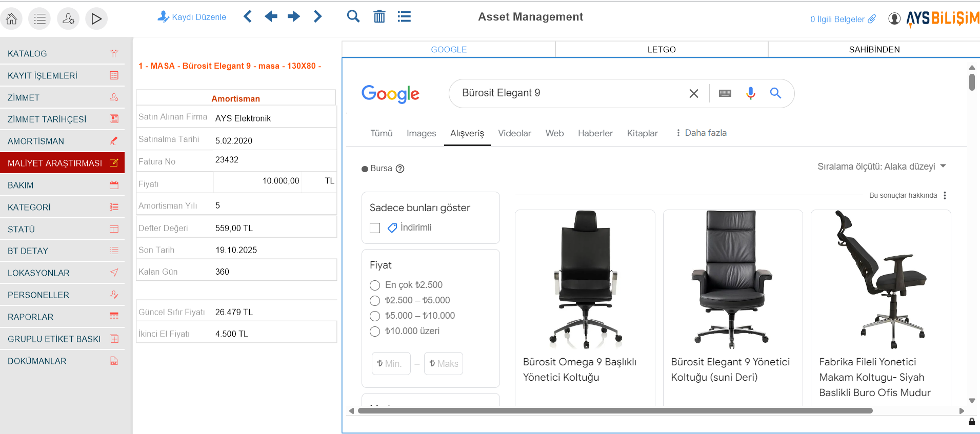Open Google Videolar tab

[514, 133]
